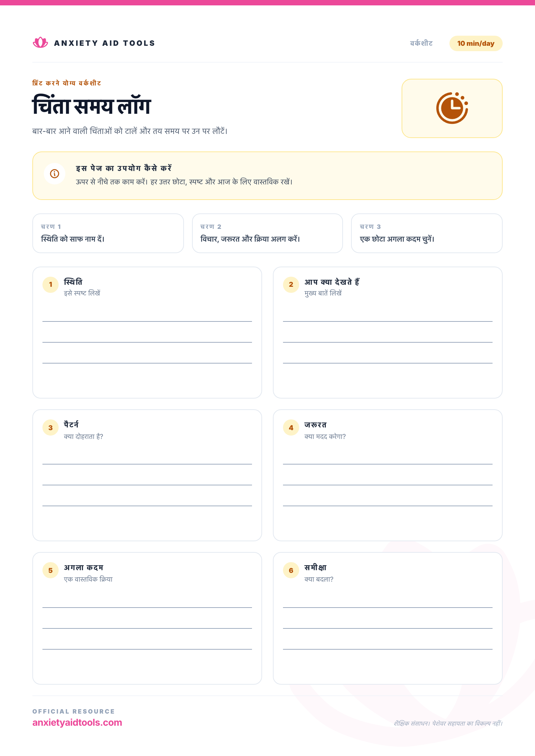Click the pink lotus logo icon
The height and width of the screenshot is (756, 535).
click(x=40, y=43)
